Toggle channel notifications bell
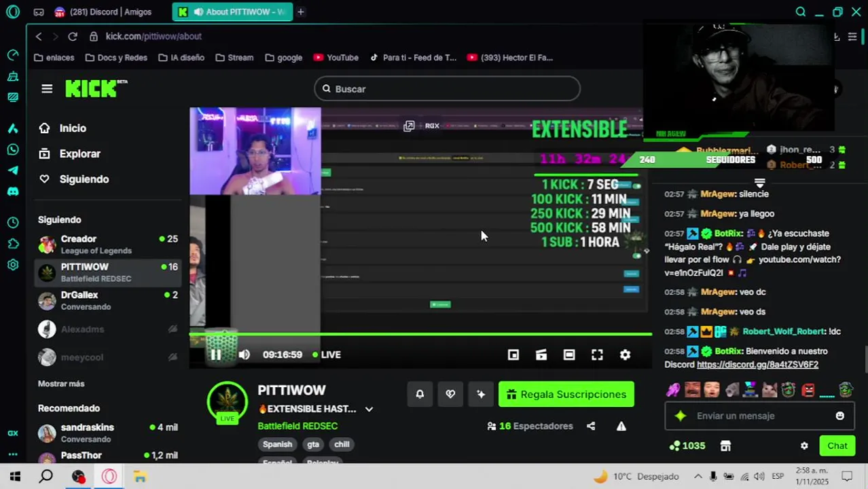This screenshot has width=868, height=489. point(420,394)
